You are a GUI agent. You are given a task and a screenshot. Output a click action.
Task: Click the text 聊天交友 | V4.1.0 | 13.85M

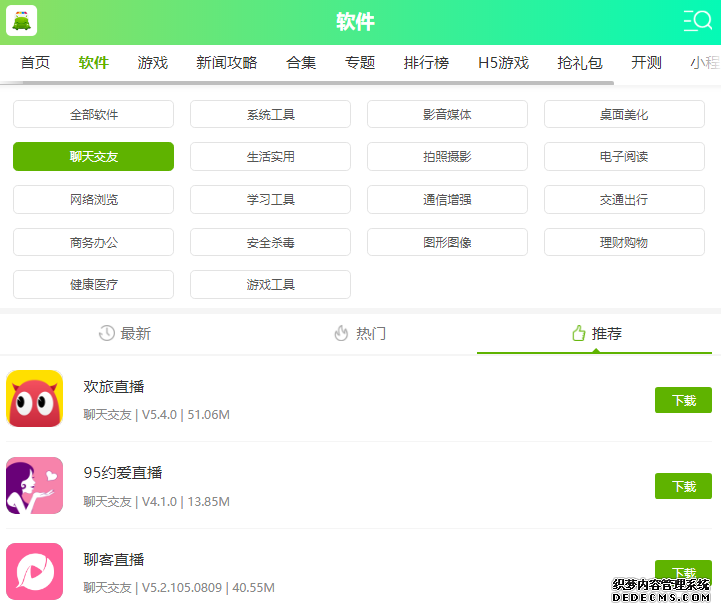tap(156, 501)
